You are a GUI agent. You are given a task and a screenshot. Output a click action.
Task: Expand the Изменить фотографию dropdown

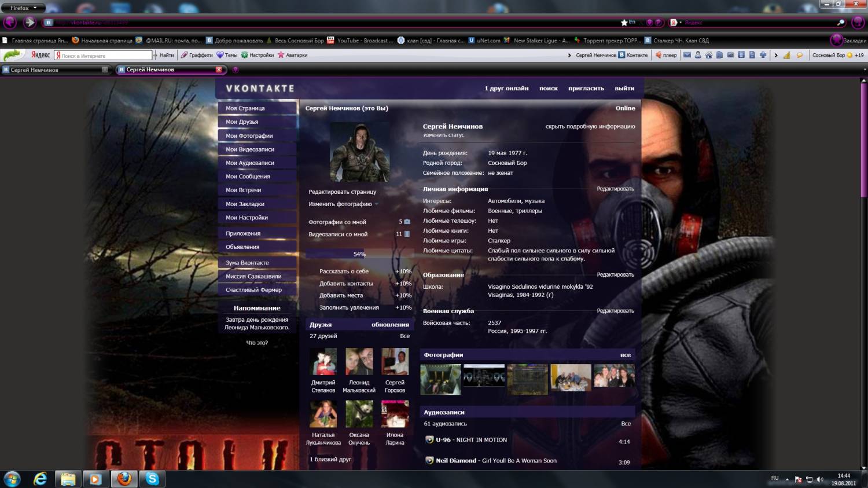[x=376, y=204]
